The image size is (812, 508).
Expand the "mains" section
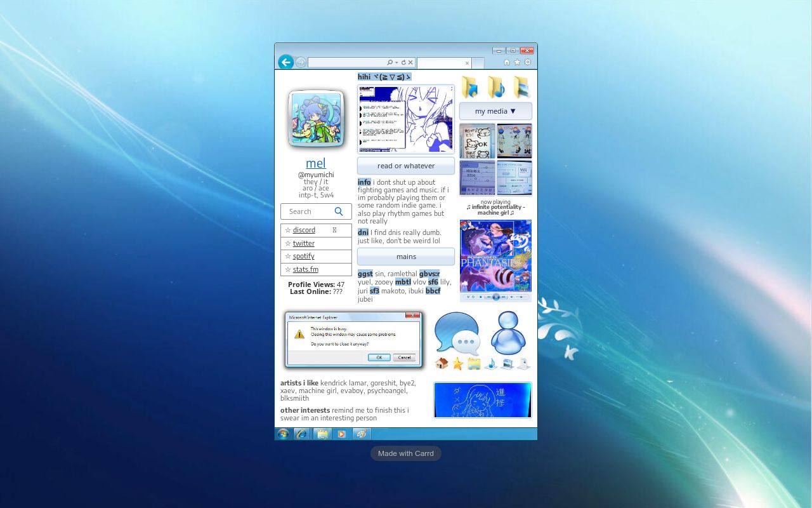tap(406, 257)
